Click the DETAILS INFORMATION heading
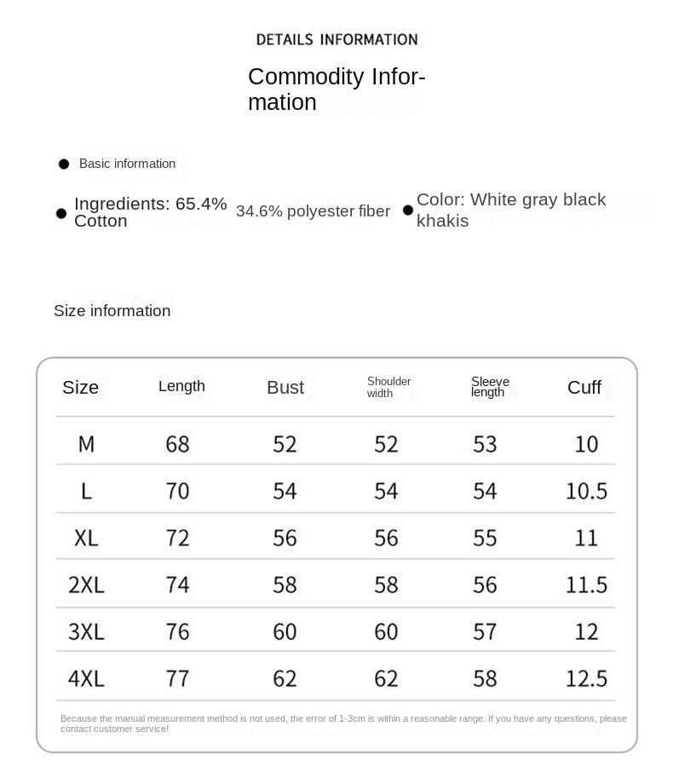673x784 pixels. click(x=336, y=39)
